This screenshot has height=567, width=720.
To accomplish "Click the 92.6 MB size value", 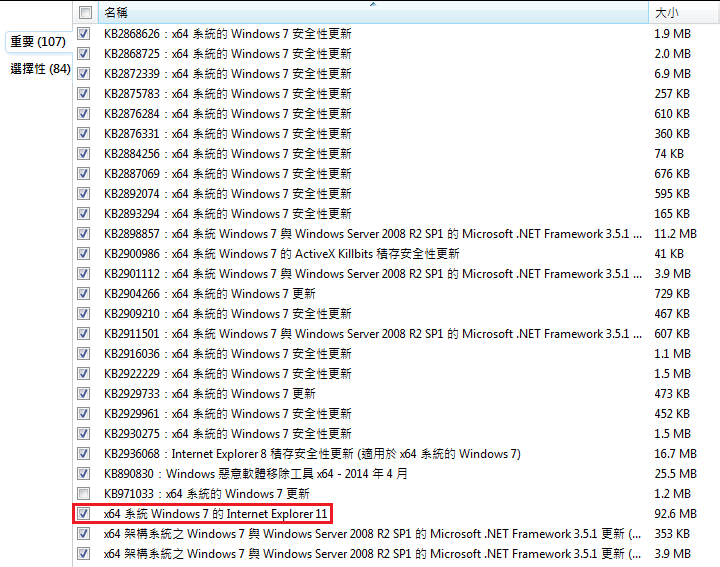I will (x=675, y=513).
